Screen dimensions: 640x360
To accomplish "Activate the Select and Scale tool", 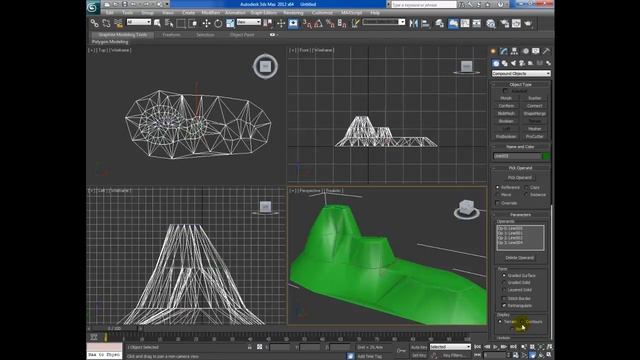I will pos(230,23).
